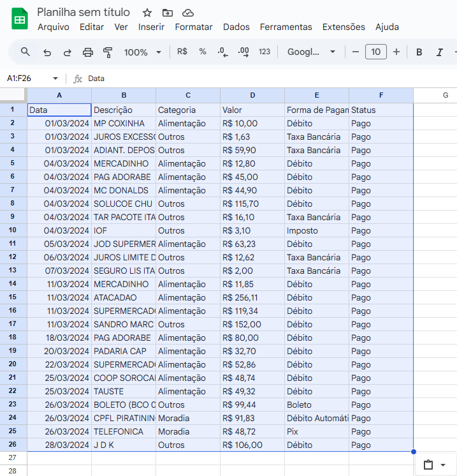Open the font family dropdown
This screenshot has height=476, width=457.
click(311, 52)
